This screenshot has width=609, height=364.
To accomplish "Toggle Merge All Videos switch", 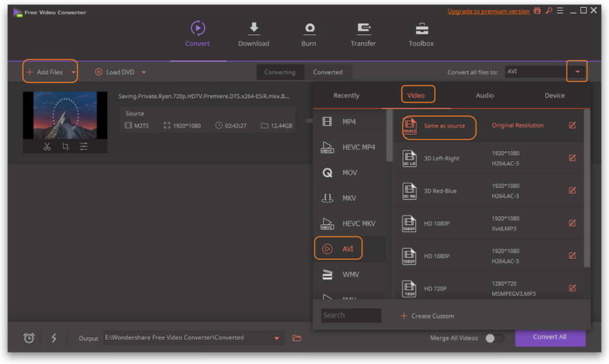I will (494, 338).
